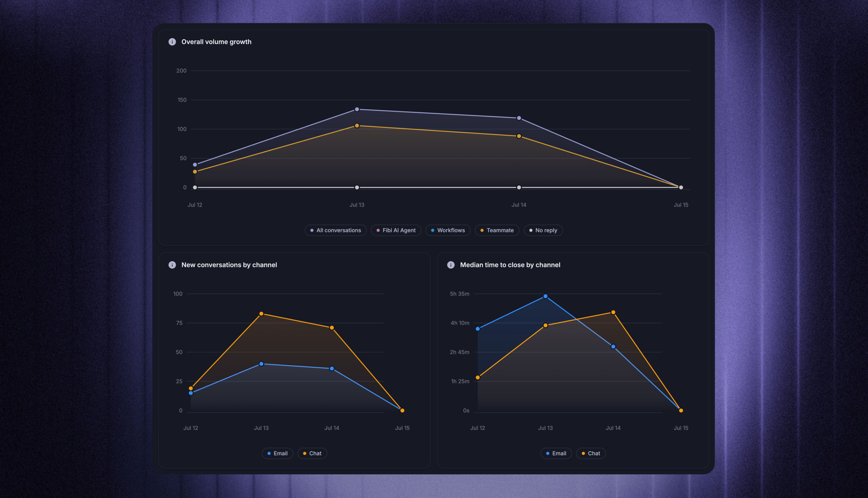Click the info icon beside Median time to close
The height and width of the screenshot is (498, 868).
[x=451, y=265]
